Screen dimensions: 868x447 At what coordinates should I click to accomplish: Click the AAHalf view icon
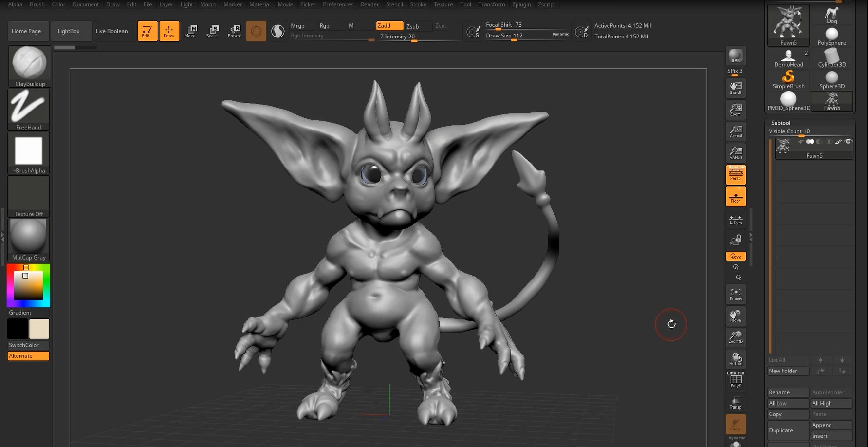(x=736, y=153)
